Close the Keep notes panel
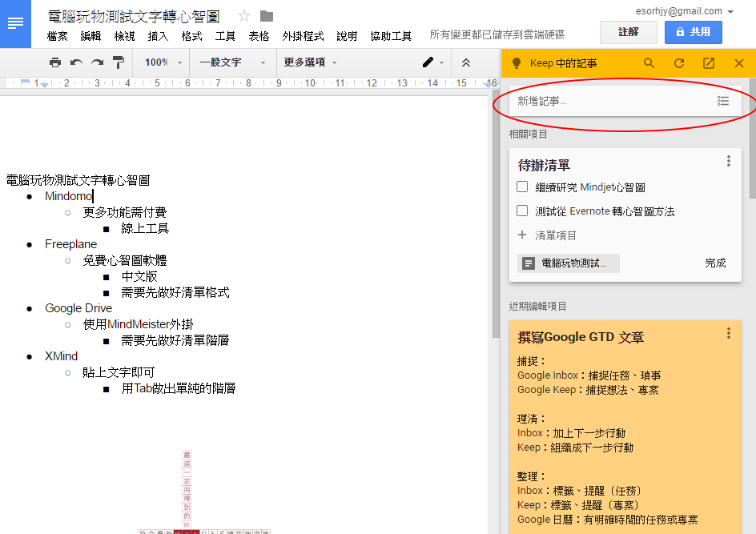 click(x=738, y=63)
